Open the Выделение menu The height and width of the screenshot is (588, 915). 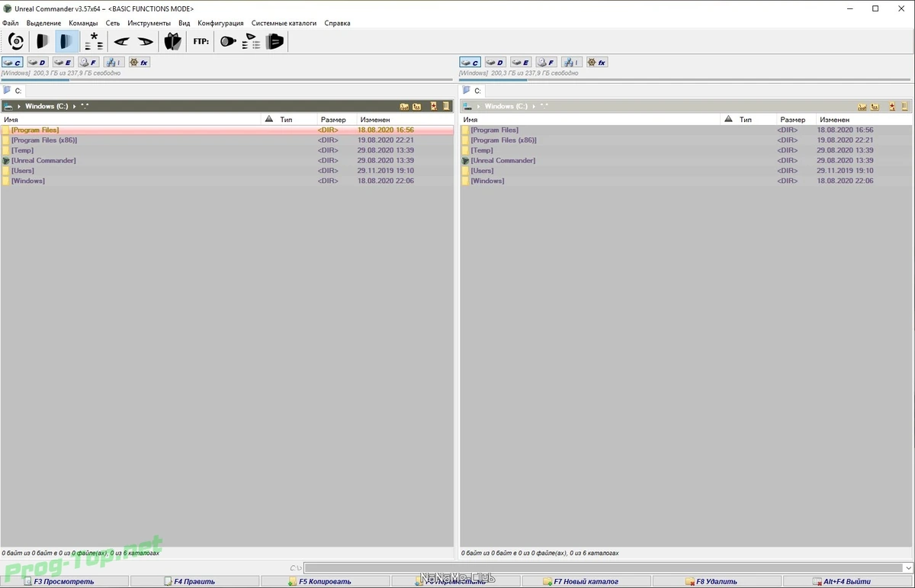(x=43, y=23)
